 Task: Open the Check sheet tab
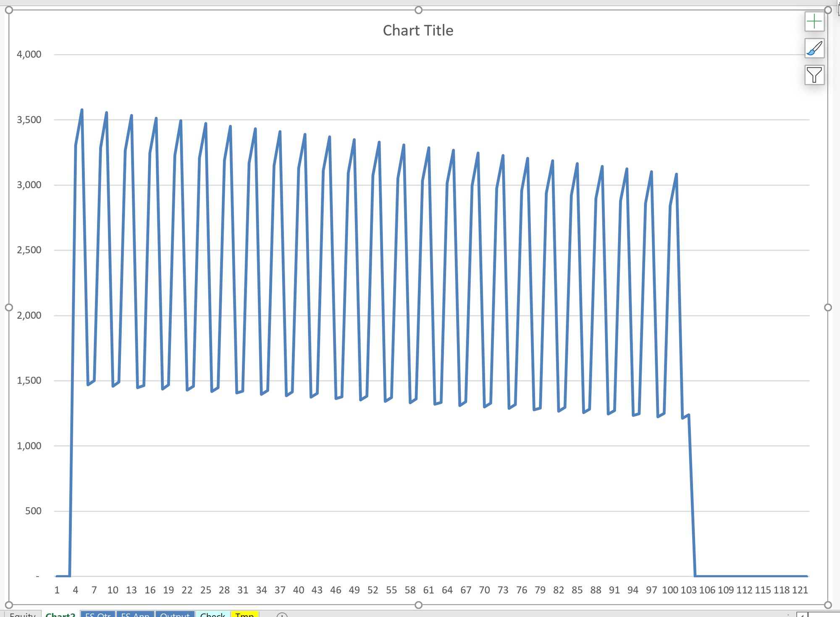(x=213, y=614)
